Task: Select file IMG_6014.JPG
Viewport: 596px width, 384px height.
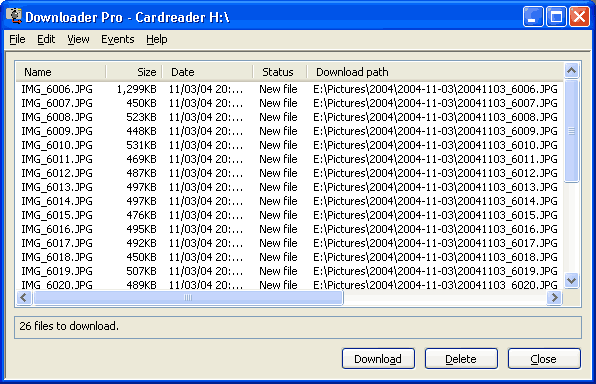Action: 57,201
